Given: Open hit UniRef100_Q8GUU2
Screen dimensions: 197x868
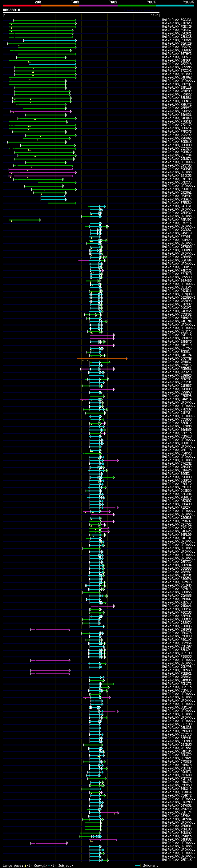Looking at the screenshot, I should point(177,50).
